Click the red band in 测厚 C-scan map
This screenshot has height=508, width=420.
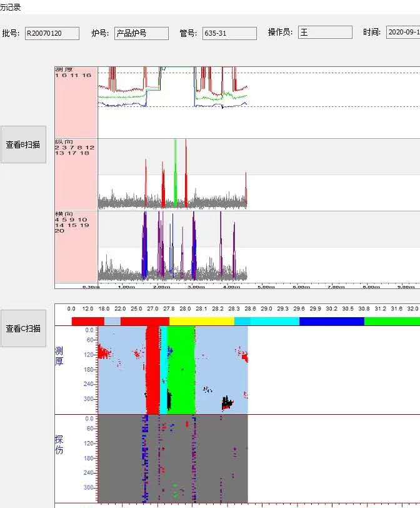pyautogui.click(x=152, y=369)
